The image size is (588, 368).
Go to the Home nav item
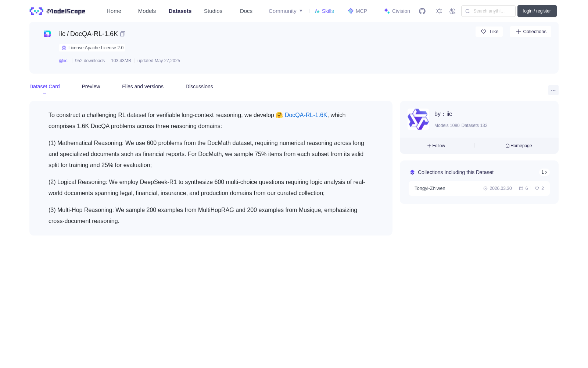click(114, 11)
